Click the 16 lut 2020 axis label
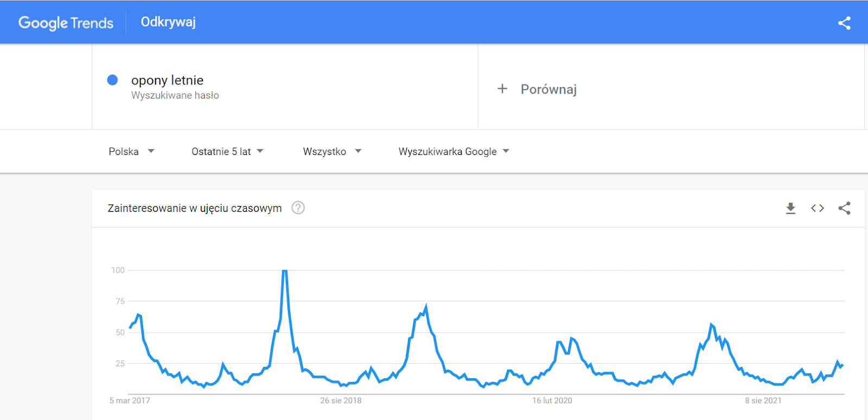The height and width of the screenshot is (420, 868). coord(552,400)
